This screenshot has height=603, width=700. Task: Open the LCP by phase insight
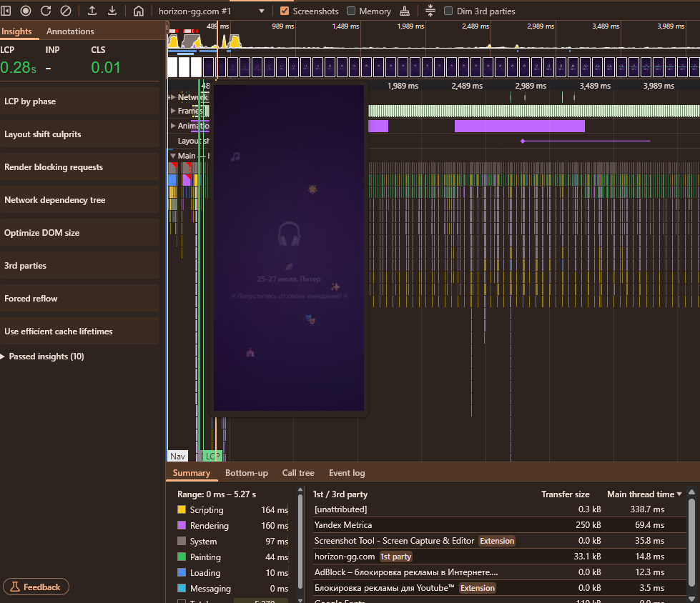[x=79, y=101]
